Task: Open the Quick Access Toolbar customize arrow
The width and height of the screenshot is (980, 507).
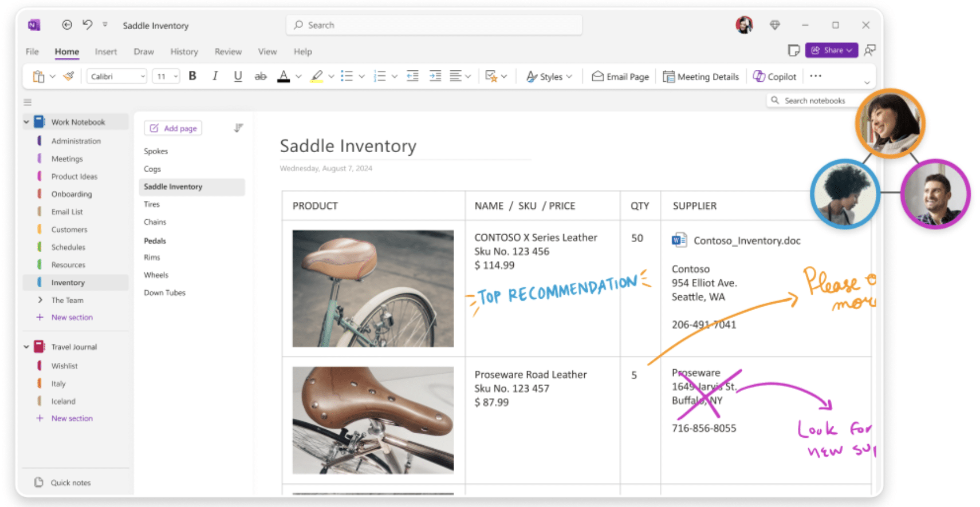Action: point(105,24)
